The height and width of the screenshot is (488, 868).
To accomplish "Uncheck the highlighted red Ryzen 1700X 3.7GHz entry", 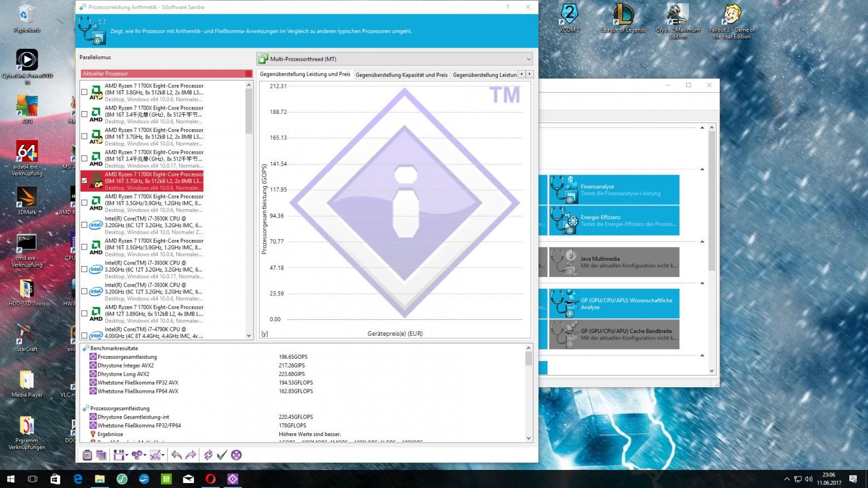I will [84, 180].
